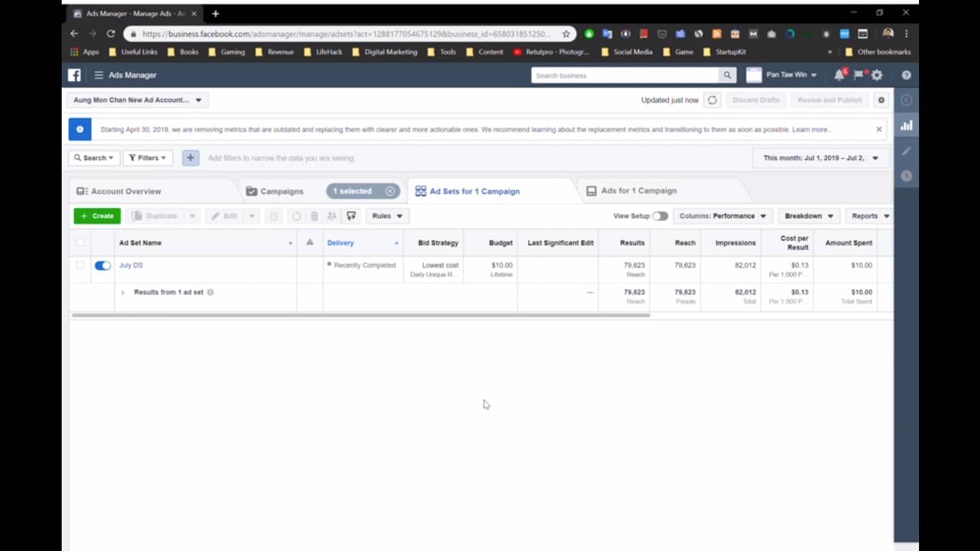Viewport: 980px width, 551px height.
Task: Click the info icon beside Results from 1 ad set
Action: 210,292
